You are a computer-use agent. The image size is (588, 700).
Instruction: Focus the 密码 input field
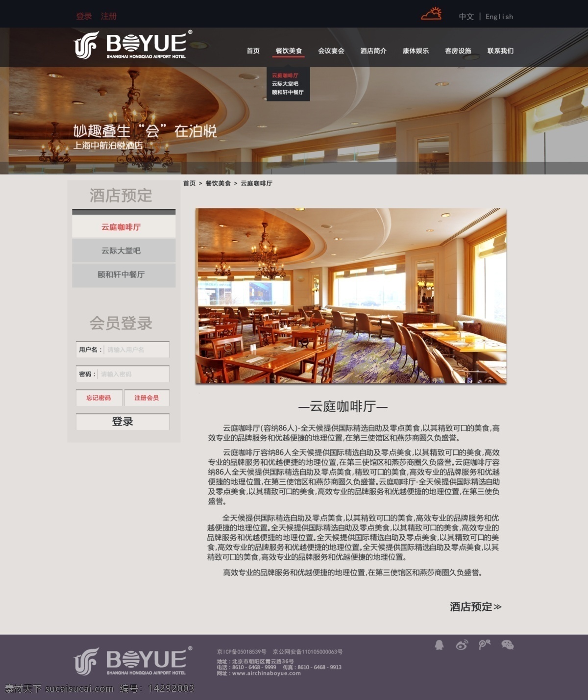pos(122,374)
